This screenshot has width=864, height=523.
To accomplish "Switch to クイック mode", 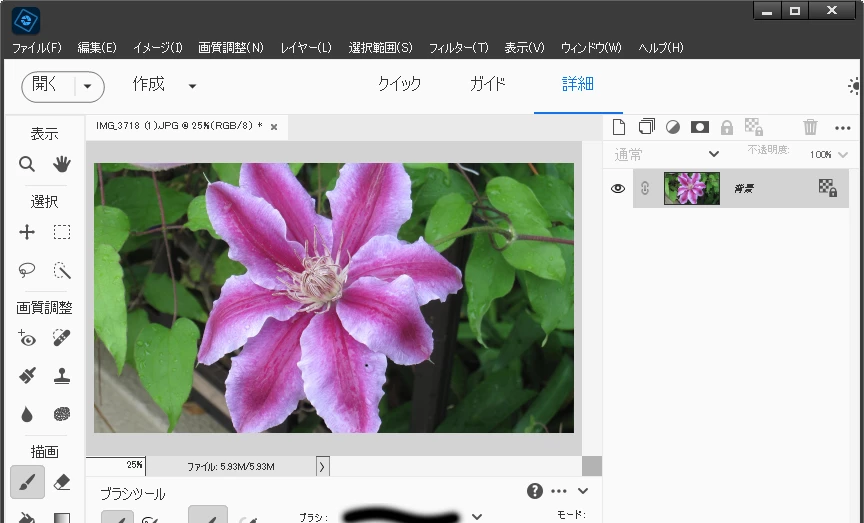I will pos(399,84).
